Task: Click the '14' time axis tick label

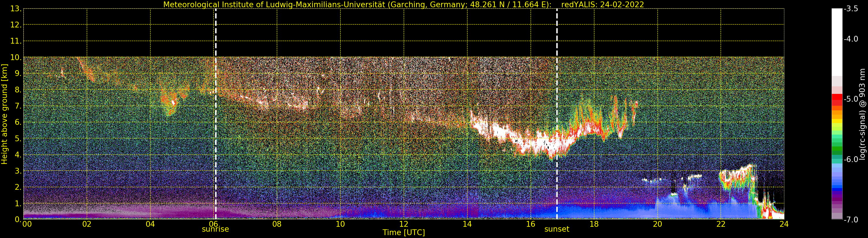Action: (x=467, y=224)
